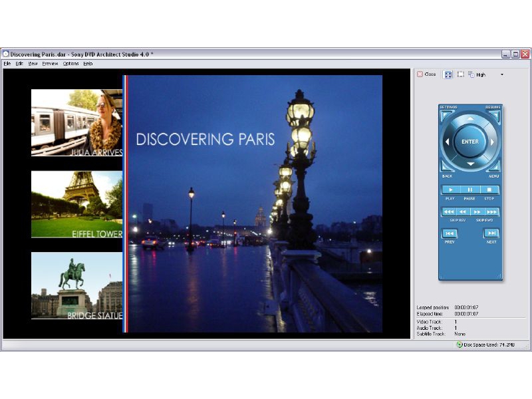Jump to the next chapter
The image size is (532, 399).
[x=491, y=233]
